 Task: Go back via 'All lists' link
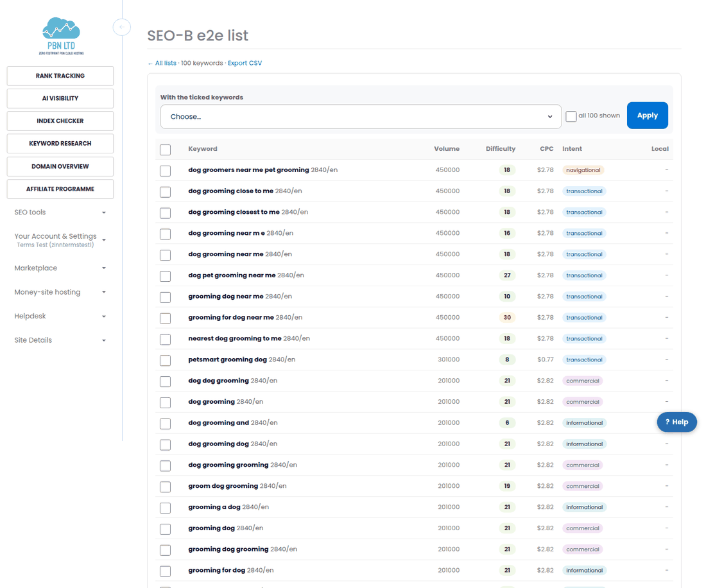[x=162, y=63]
